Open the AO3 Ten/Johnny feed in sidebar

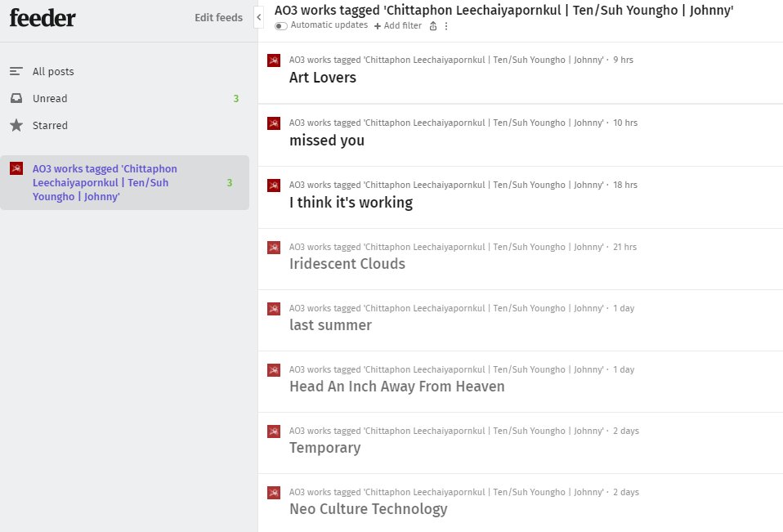124,183
